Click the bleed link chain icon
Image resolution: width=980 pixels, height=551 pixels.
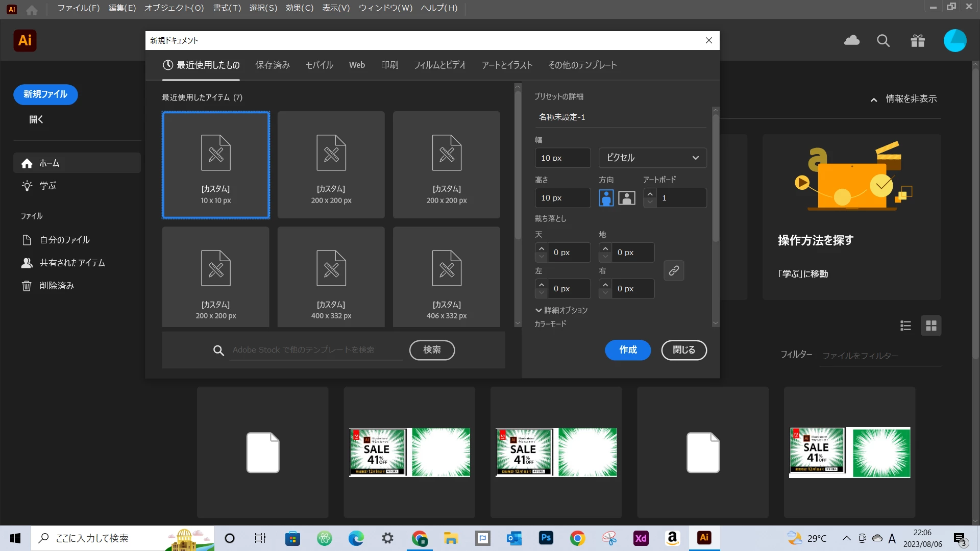tap(674, 270)
